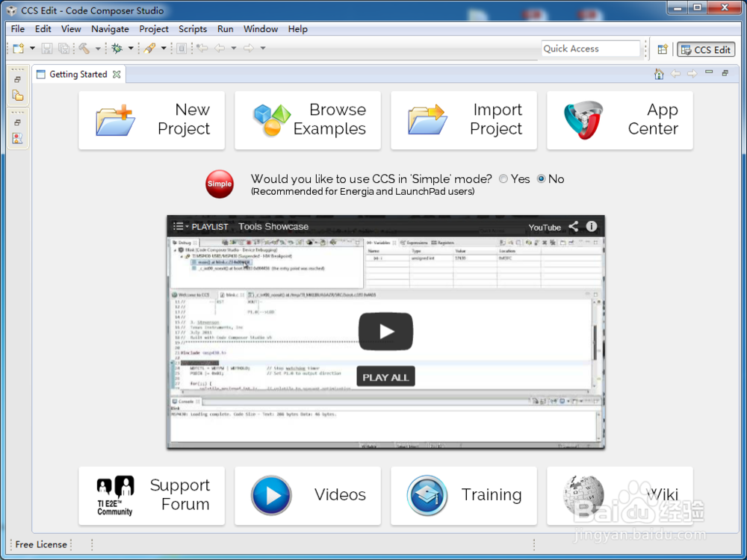This screenshot has width=747, height=560.
Task: Select the Getting Started tab
Action: [x=78, y=74]
